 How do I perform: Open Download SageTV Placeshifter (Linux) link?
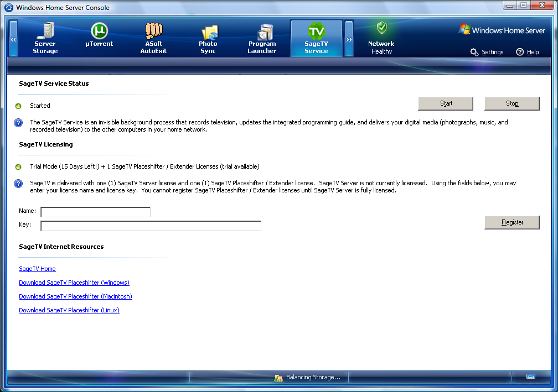click(69, 310)
